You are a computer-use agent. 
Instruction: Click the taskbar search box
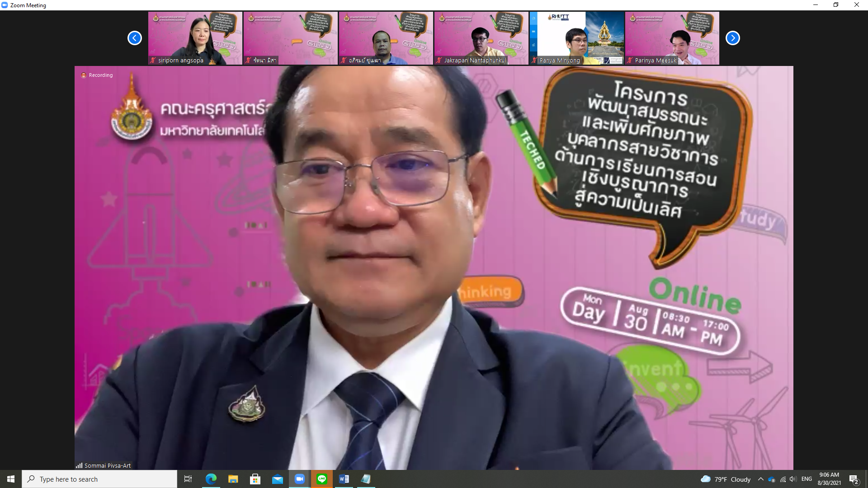coord(99,479)
